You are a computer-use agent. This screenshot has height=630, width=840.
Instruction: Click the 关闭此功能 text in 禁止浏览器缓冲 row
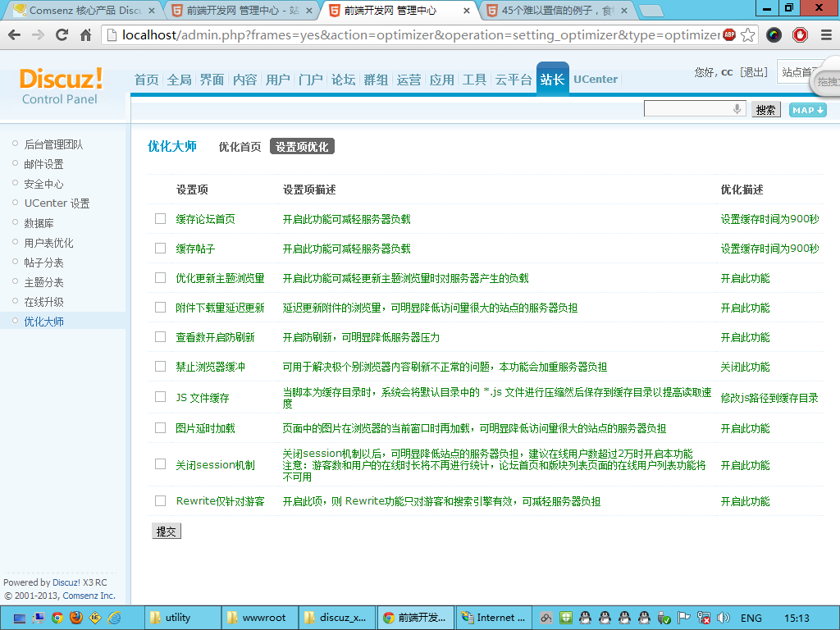click(x=745, y=367)
